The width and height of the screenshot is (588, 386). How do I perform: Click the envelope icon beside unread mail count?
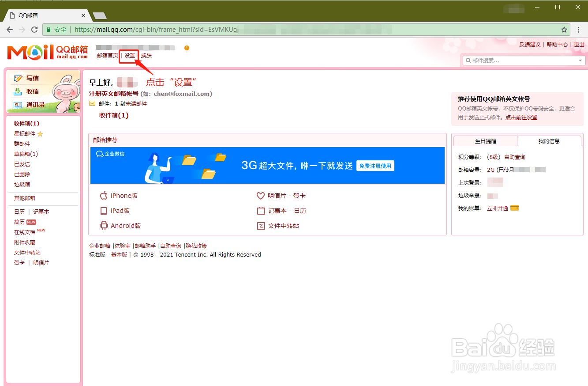point(92,103)
